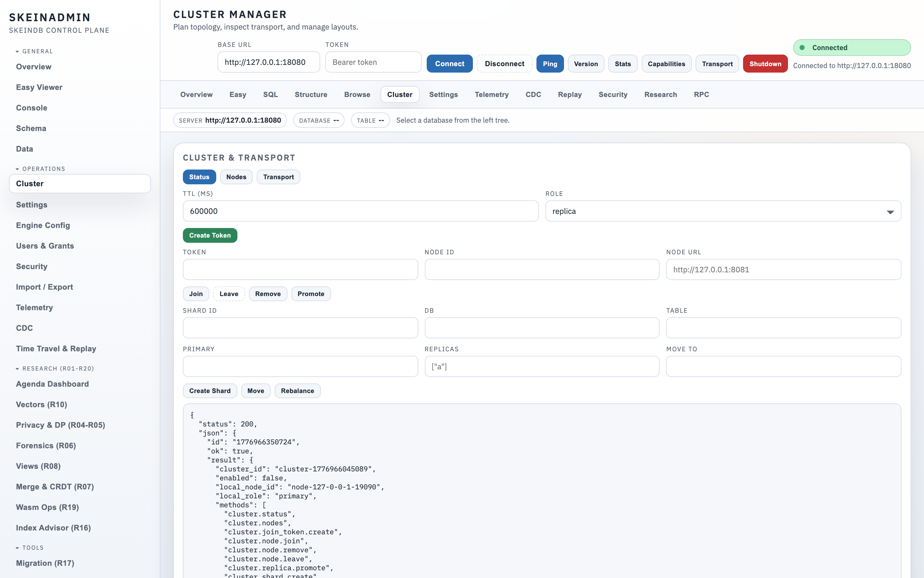The width and height of the screenshot is (924, 578).
Task: Click the Join button
Action: (x=196, y=294)
